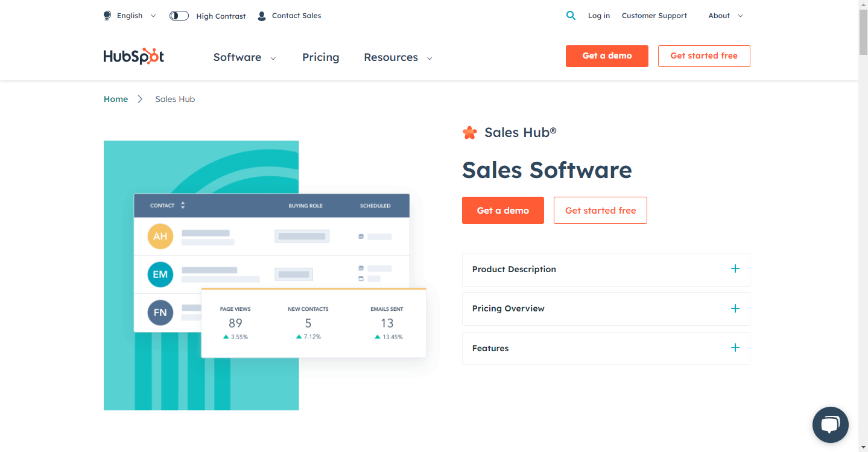Click the Sales Software heading
This screenshot has height=452, width=868.
[x=546, y=170]
